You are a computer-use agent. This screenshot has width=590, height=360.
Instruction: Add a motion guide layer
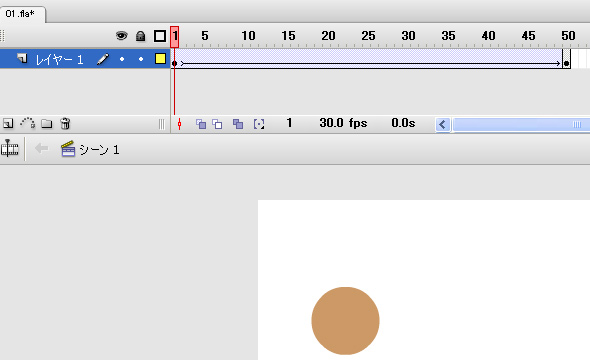(x=27, y=123)
